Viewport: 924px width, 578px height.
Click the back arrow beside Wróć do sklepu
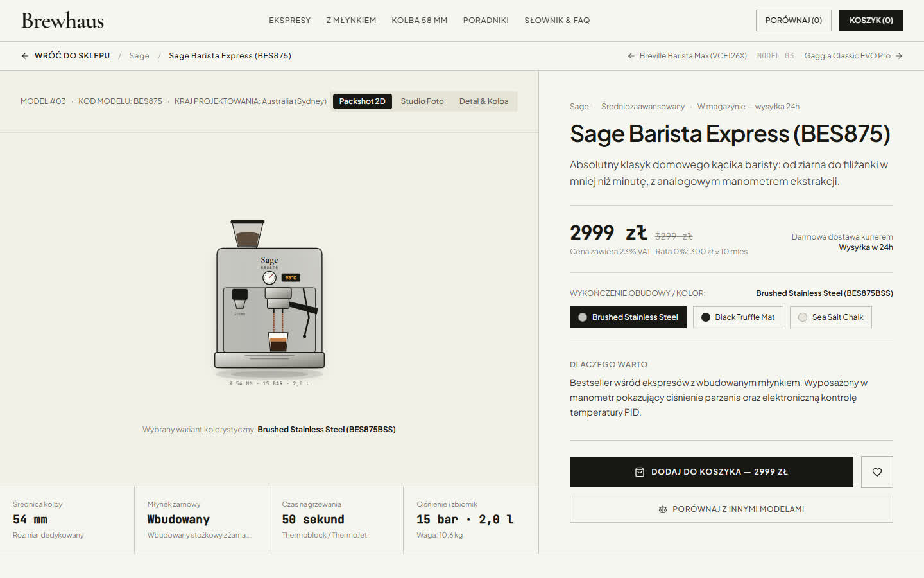pyautogui.click(x=25, y=56)
